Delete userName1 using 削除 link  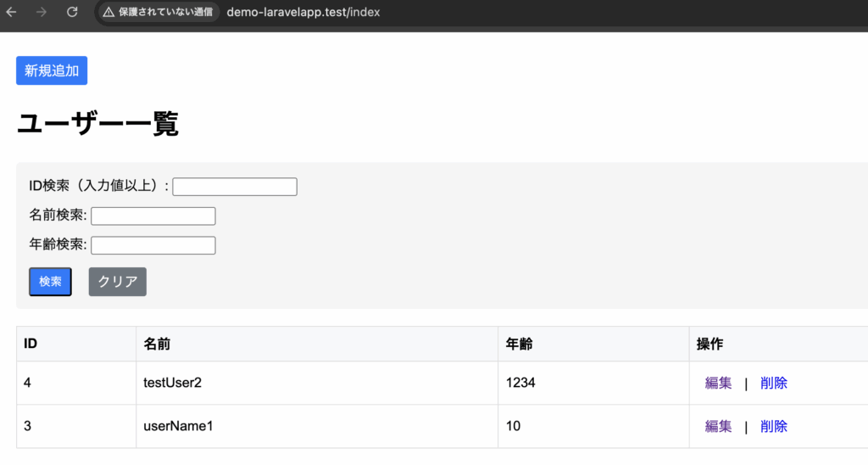click(x=773, y=426)
